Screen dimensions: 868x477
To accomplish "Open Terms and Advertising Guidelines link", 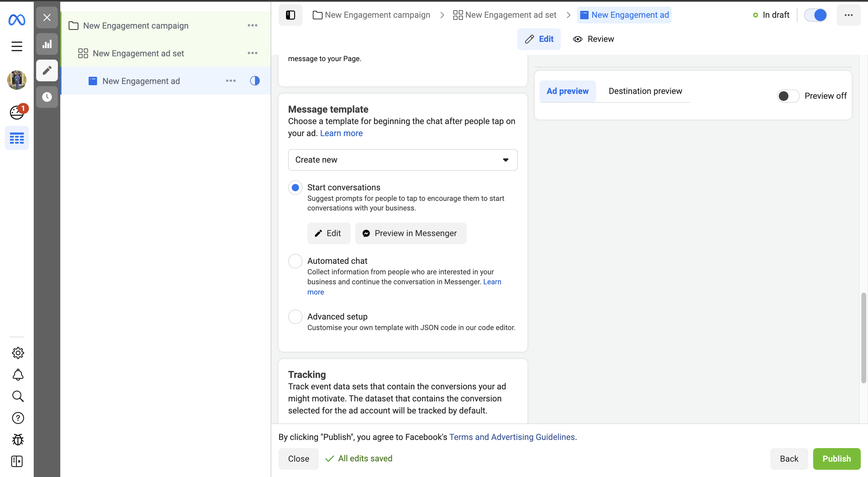I will point(512,437).
